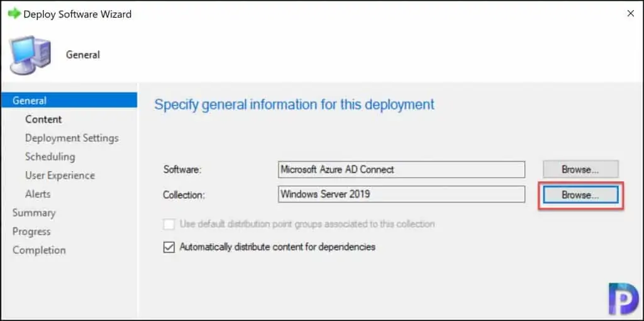Select the General step in sidebar
The width and height of the screenshot is (644, 321).
(69, 100)
